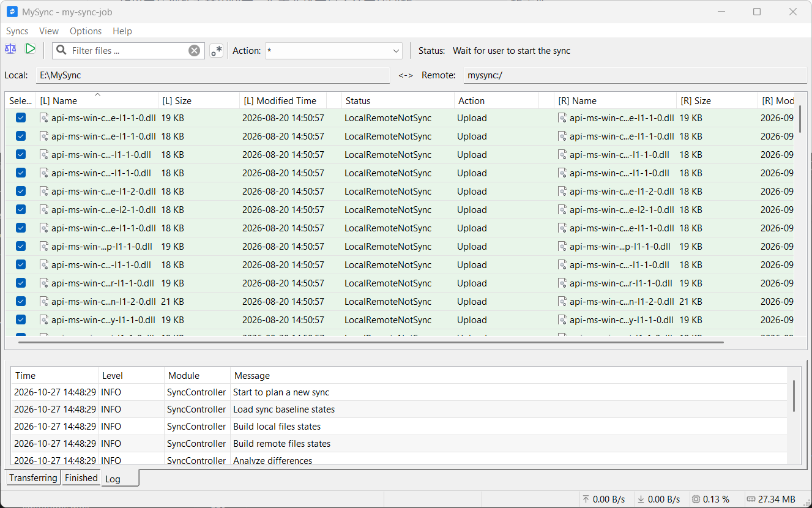812x508 pixels.
Task: Clear the filter with the X icon
Action: pos(194,51)
